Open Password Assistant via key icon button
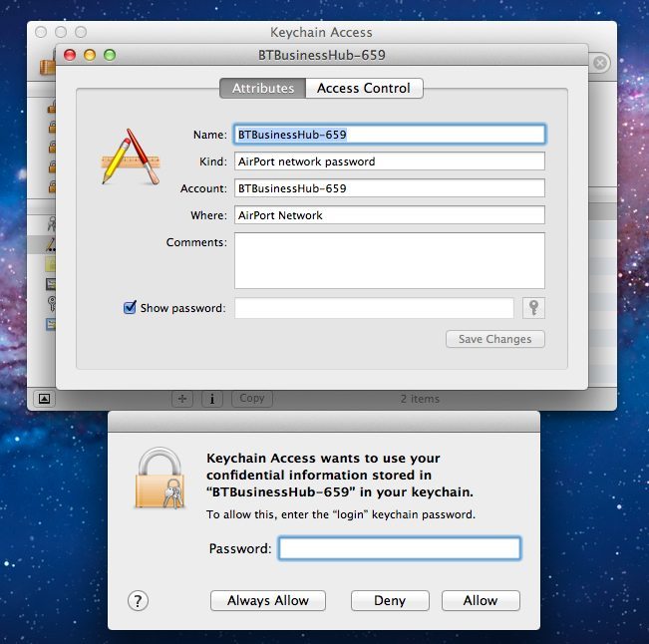The image size is (649, 644). pyautogui.click(x=533, y=308)
